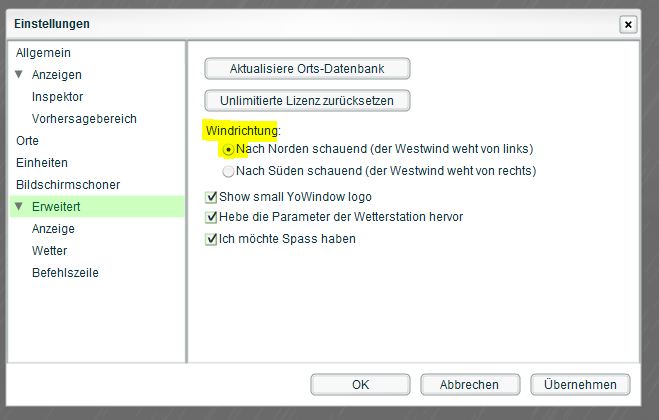Open Anzeige under Erweitert
Screen dimensions: 659x420
(x=53, y=229)
